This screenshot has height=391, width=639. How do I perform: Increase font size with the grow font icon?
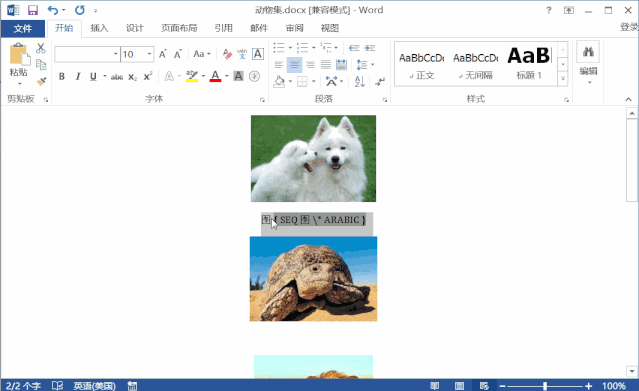tap(163, 54)
